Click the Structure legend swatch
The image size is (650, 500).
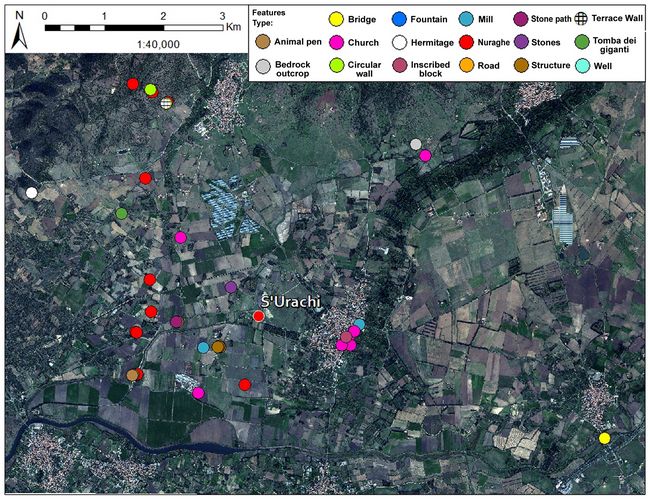521,66
